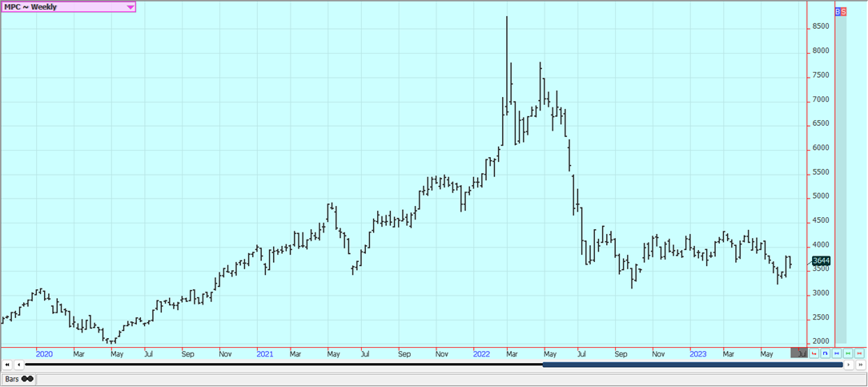Click the 2023 year label on time axis

698,353
